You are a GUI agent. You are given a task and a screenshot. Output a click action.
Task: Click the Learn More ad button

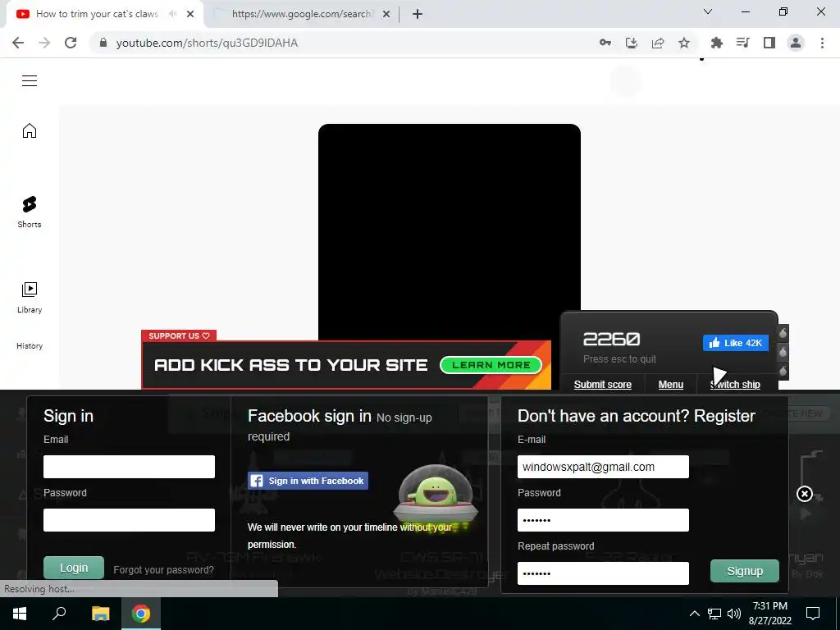coord(491,365)
